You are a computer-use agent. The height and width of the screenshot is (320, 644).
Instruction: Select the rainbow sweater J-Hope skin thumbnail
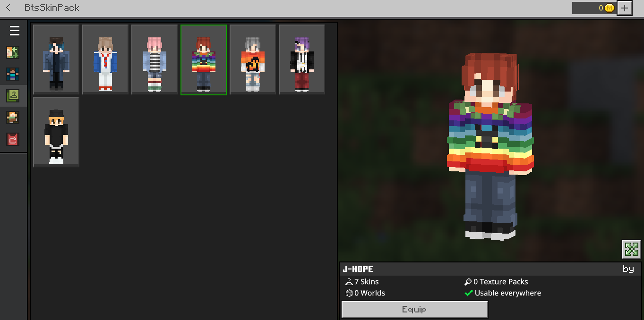click(x=204, y=60)
